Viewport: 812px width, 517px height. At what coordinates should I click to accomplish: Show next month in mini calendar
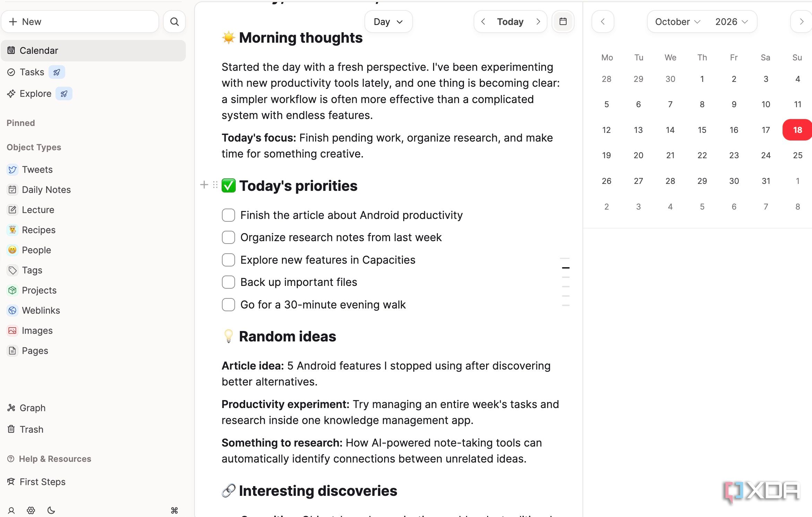(801, 22)
